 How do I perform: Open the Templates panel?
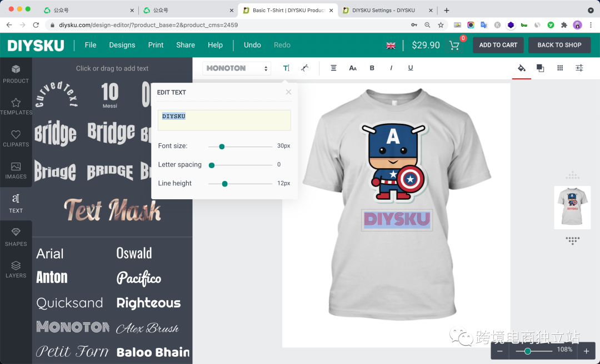(16, 107)
